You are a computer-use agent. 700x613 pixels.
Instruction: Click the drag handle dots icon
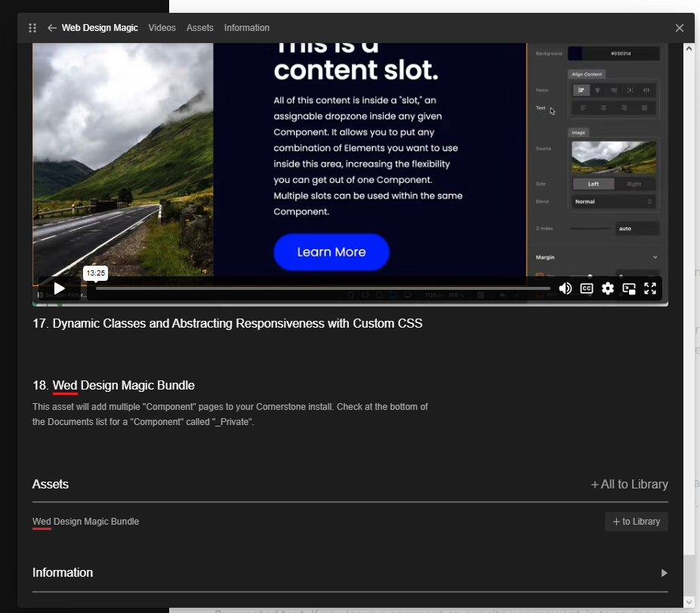tap(32, 28)
